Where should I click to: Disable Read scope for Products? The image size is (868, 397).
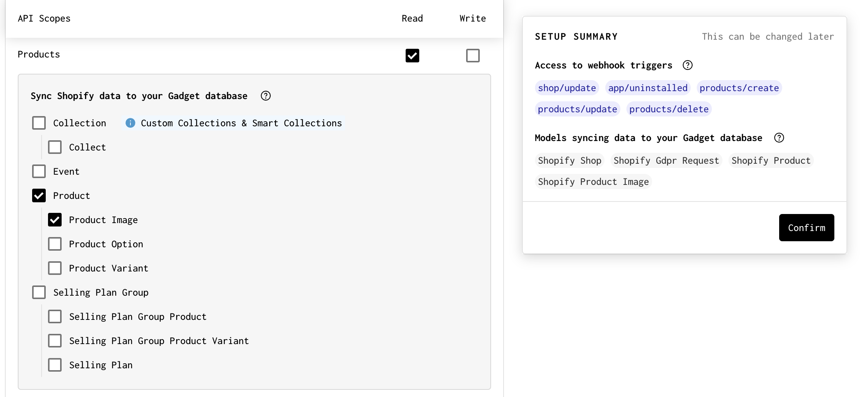pyautogui.click(x=412, y=55)
